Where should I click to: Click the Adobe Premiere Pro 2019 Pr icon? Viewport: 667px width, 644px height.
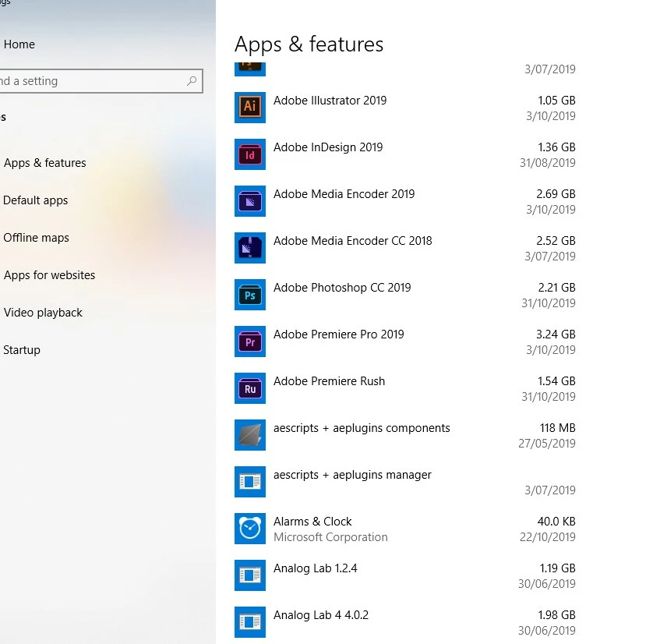tap(249, 341)
